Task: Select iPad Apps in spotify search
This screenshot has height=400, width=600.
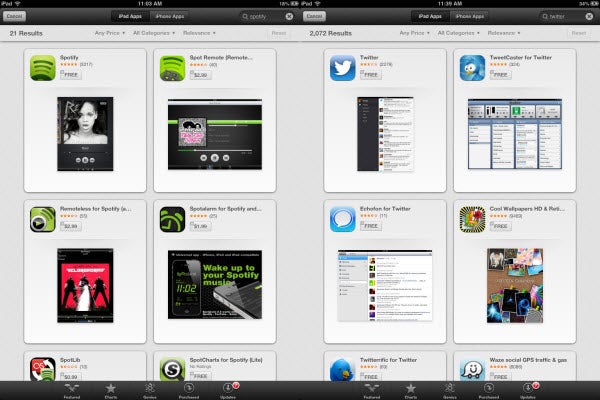Action: (x=130, y=16)
